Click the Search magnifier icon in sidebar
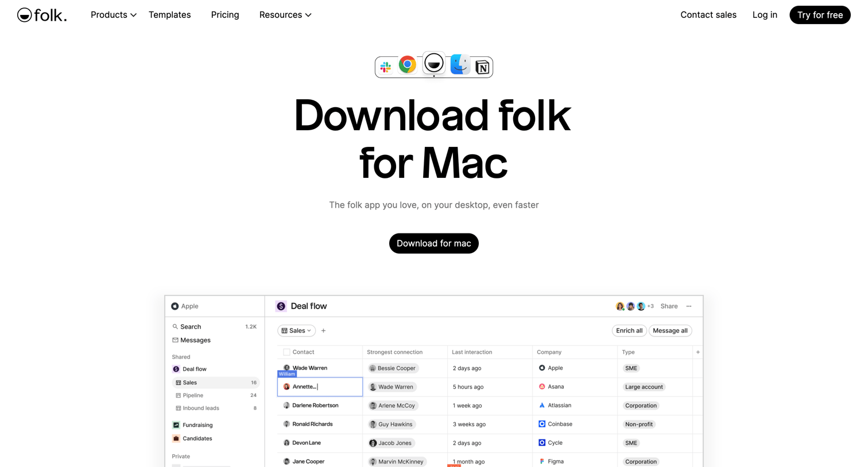The width and height of the screenshot is (868, 467). (x=175, y=326)
